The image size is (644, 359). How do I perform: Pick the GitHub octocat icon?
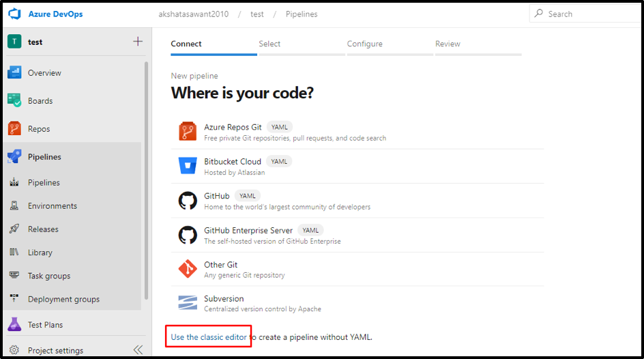pos(188,200)
